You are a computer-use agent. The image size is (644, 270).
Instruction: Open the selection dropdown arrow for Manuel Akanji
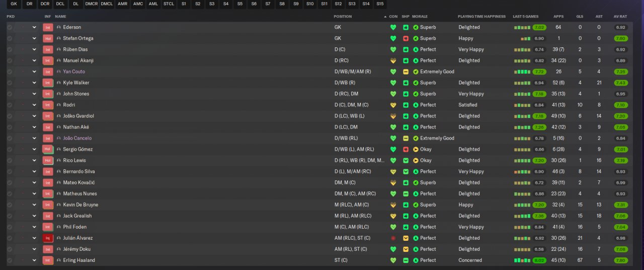(34, 60)
